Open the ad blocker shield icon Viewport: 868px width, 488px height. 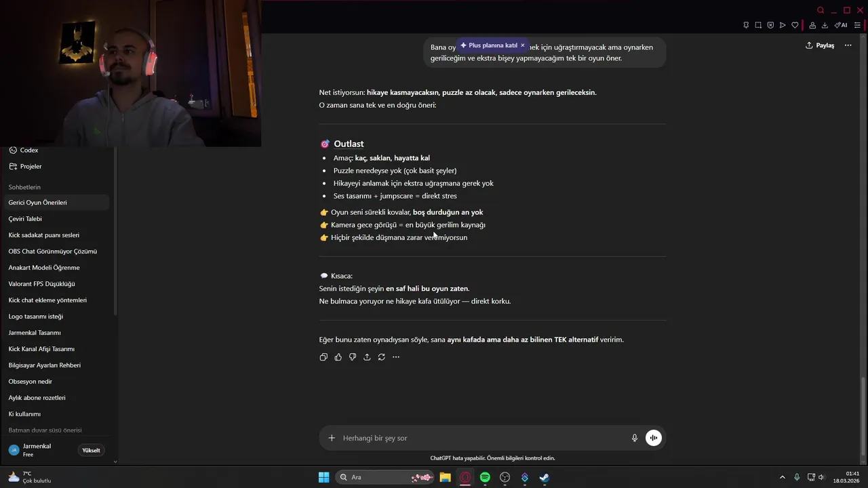(770, 25)
